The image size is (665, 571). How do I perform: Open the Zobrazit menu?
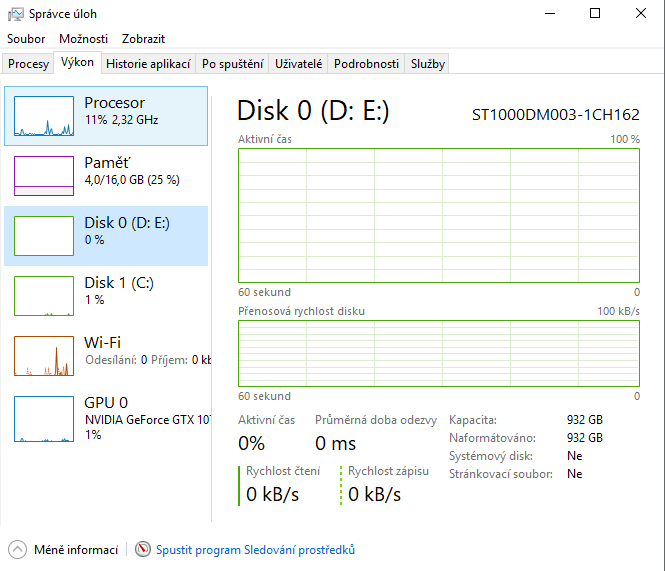click(x=143, y=39)
